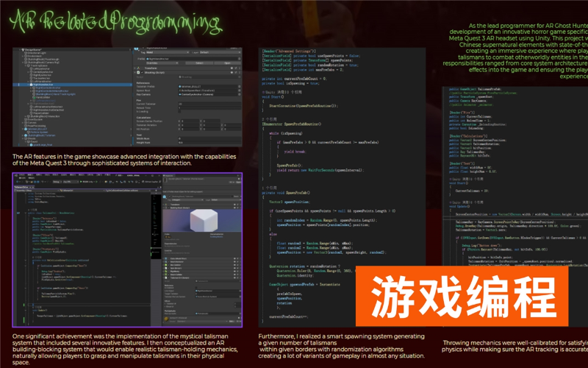Open Shooting (Script) component settings menu icon
Screen dimensions: 588x368
pyautogui.click(x=240, y=72)
